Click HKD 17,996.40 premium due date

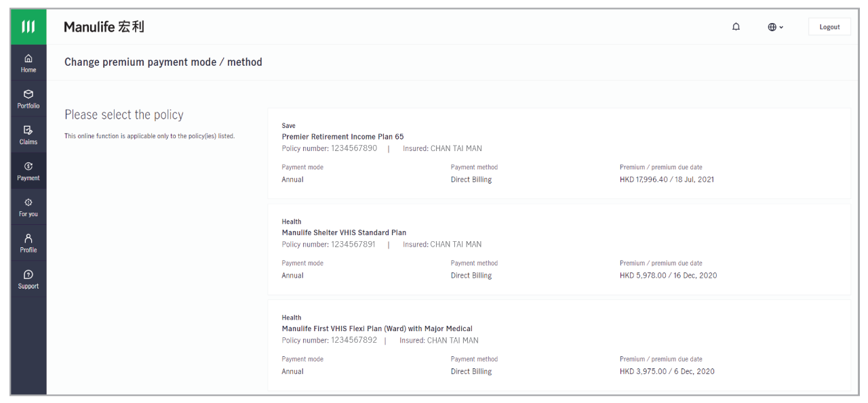(x=667, y=179)
